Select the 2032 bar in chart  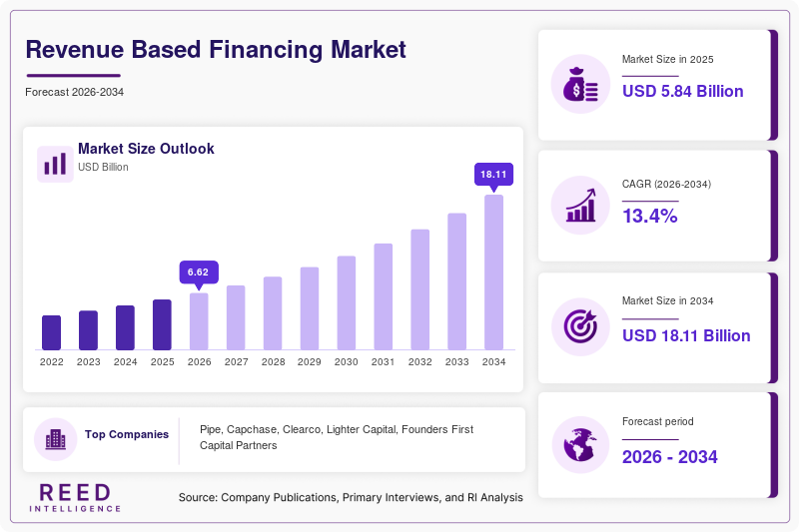(x=419, y=289)
